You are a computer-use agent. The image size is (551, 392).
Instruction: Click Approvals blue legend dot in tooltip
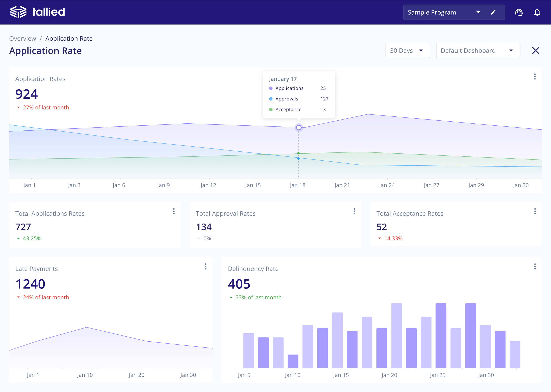[270, 99]
